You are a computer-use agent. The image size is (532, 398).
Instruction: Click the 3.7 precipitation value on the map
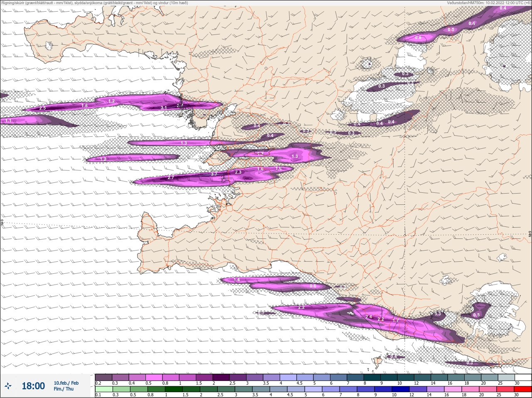click(x=214, y=174)
